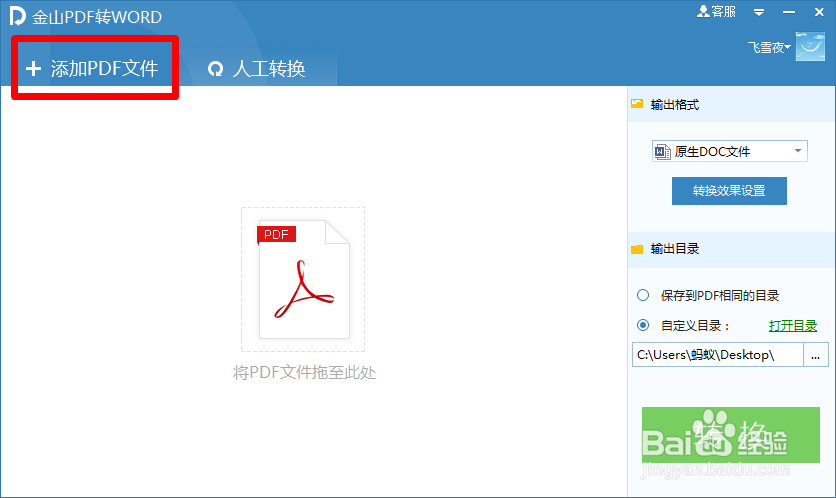
Task: Open conversion effect settings (转换效果设置)
Action: coord(729,190)
